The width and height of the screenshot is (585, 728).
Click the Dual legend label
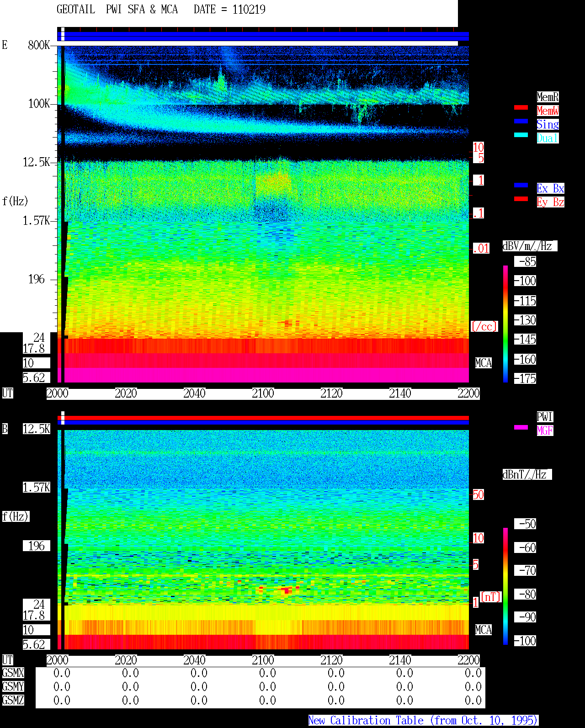(548, 138)
